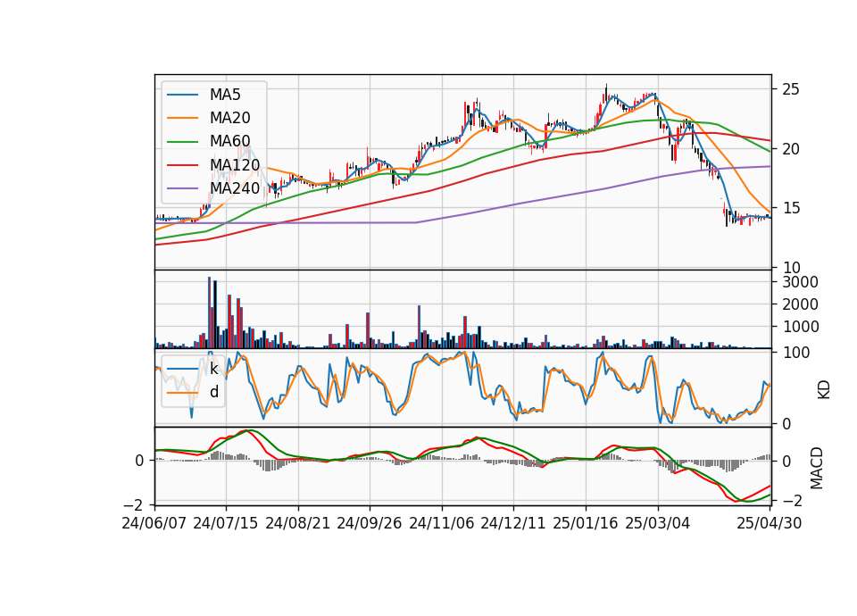Viewport: 857px width, 616px height.
Task: Click the 25/04/30 date label
Action: point(770,524)
